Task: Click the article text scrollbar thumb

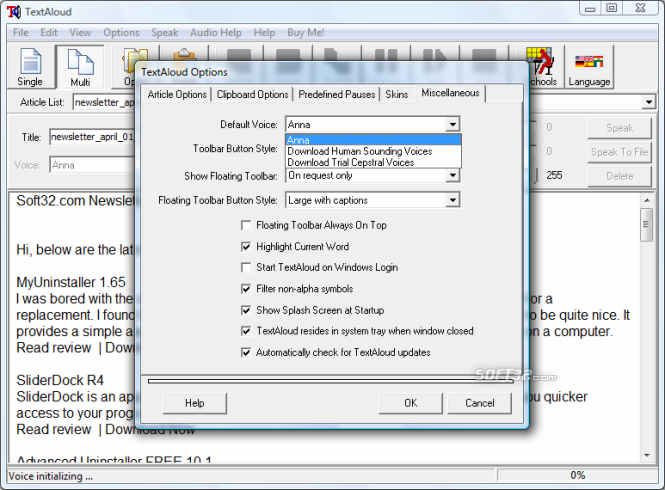Action: (x=646, y=224)
